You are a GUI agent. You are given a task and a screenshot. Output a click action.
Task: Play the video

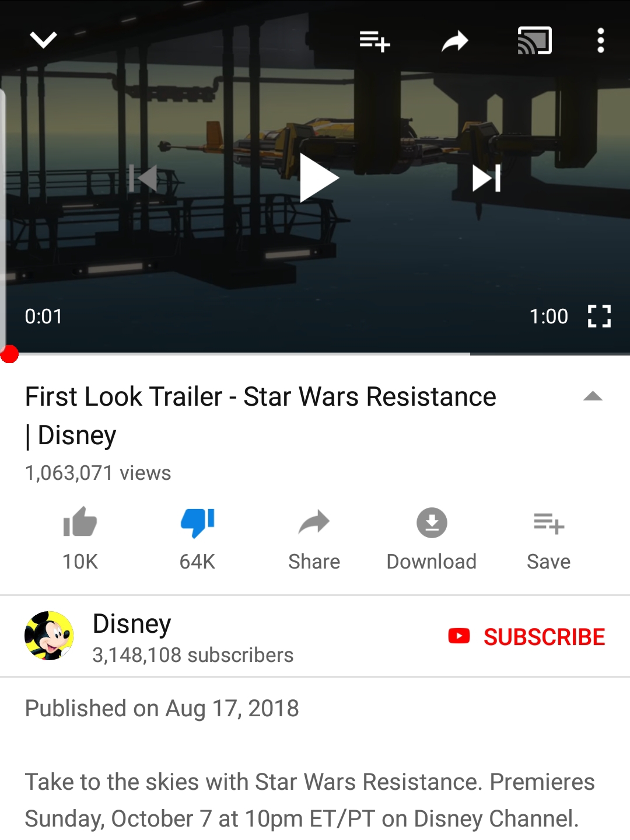point(318,178)
